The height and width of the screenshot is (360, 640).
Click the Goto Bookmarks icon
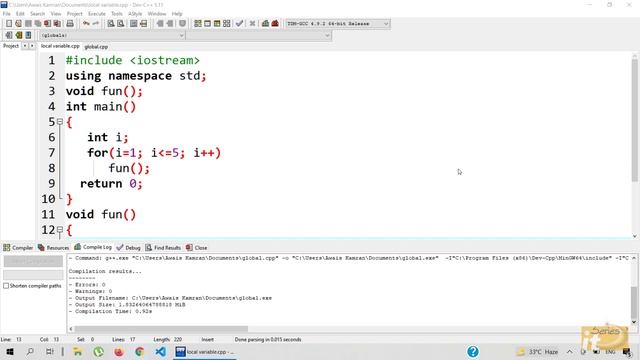pyautogui.click(x=28, y=35)
